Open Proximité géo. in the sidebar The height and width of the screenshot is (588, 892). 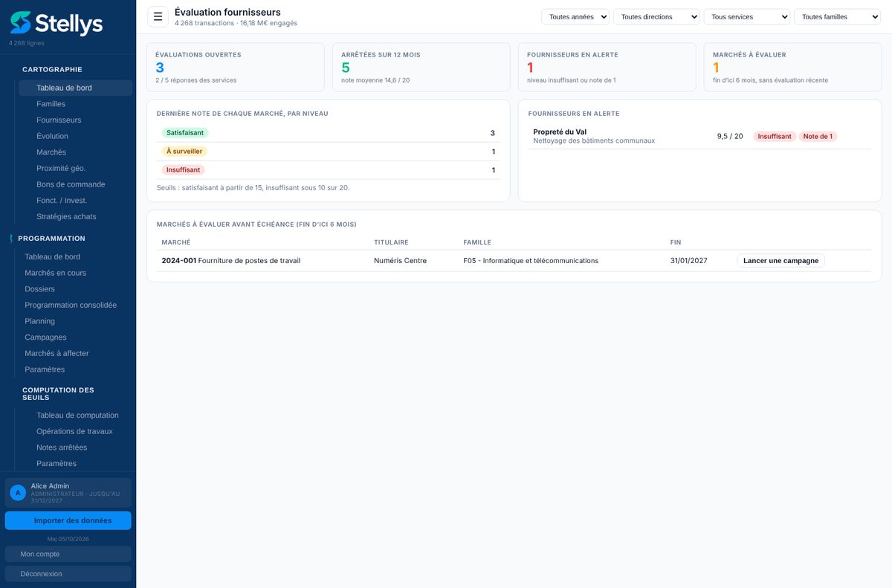point(75,168)
